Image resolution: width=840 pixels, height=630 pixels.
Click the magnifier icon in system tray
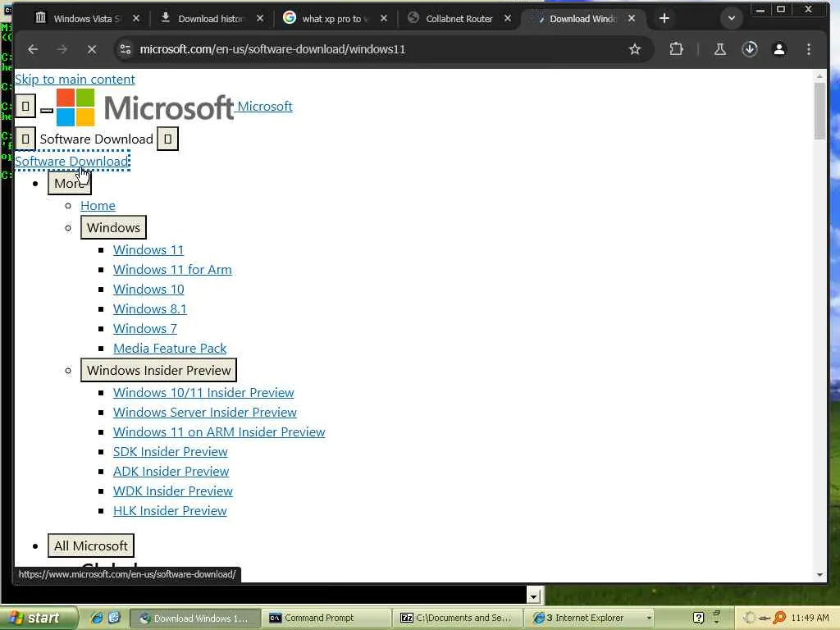[x=779, y=619]
